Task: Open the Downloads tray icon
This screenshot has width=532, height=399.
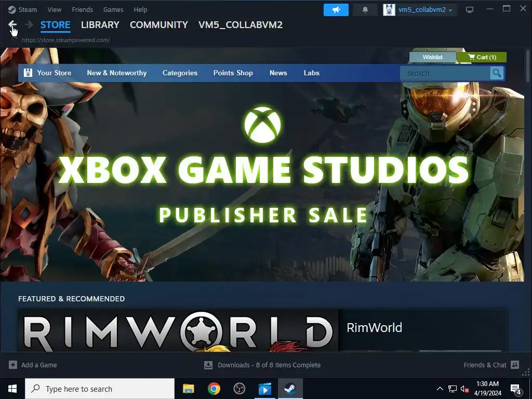Action: click(x=208, y=365)
